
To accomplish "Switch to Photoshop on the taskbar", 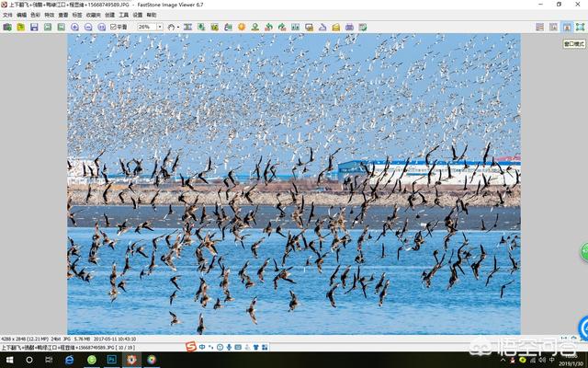I will (x=111, y=360).
